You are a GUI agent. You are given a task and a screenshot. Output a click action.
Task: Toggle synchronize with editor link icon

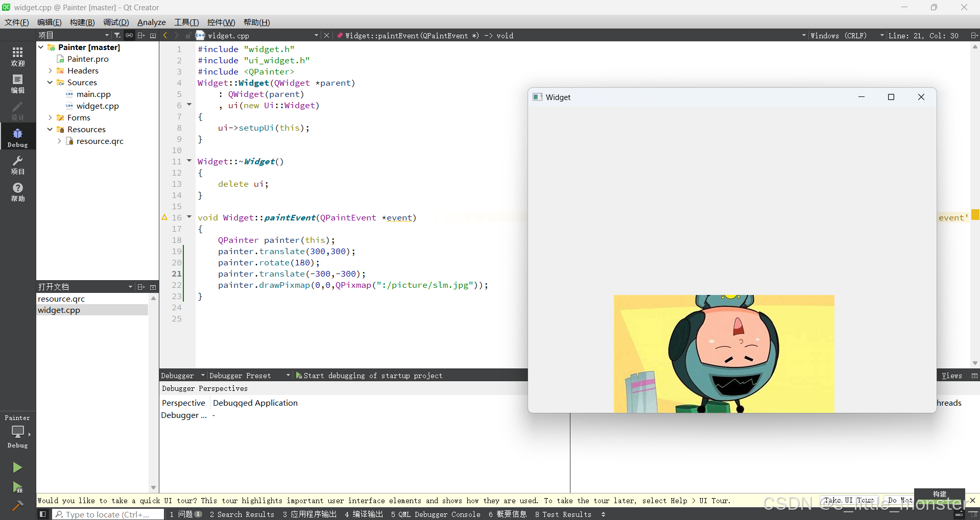(x=129, y=35)
